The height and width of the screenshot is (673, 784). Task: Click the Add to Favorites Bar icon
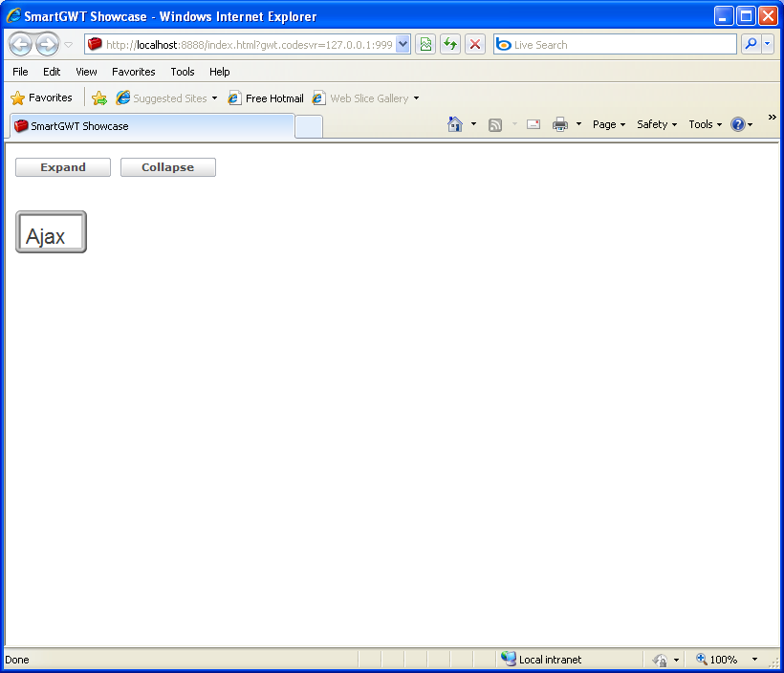[x=99, y=98]
